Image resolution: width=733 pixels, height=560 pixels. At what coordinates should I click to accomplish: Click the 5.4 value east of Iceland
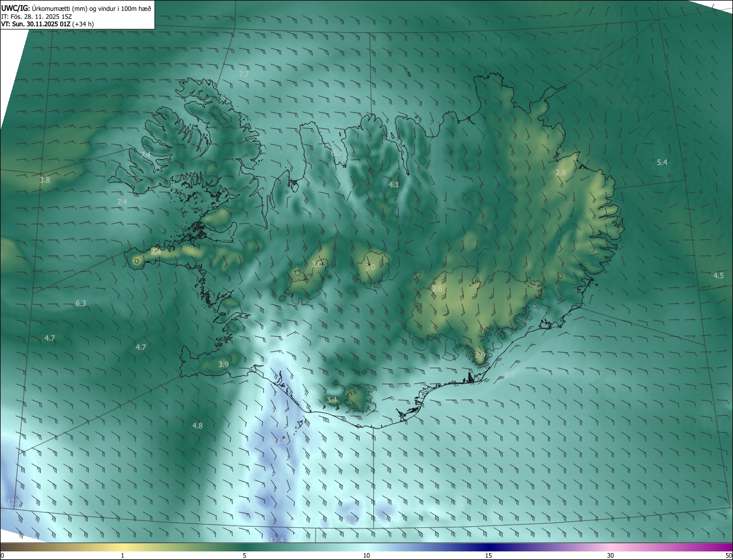click(x=662, y=162)
